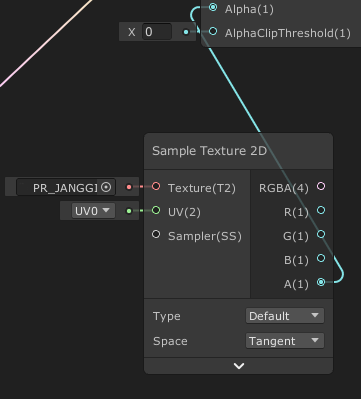The height and width of the screenshot is (399, 361).
Task: Click the R(1) output port
Action: [321, 210]
